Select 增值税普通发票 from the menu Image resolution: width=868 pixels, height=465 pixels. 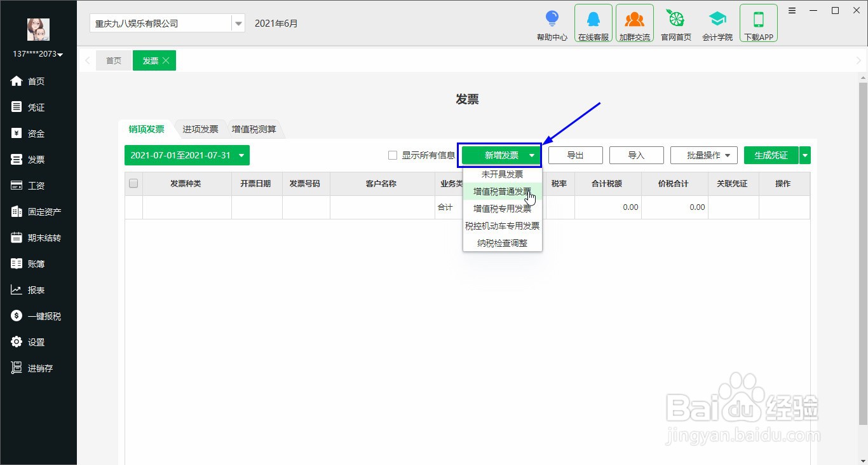click(x=502, y=191)
